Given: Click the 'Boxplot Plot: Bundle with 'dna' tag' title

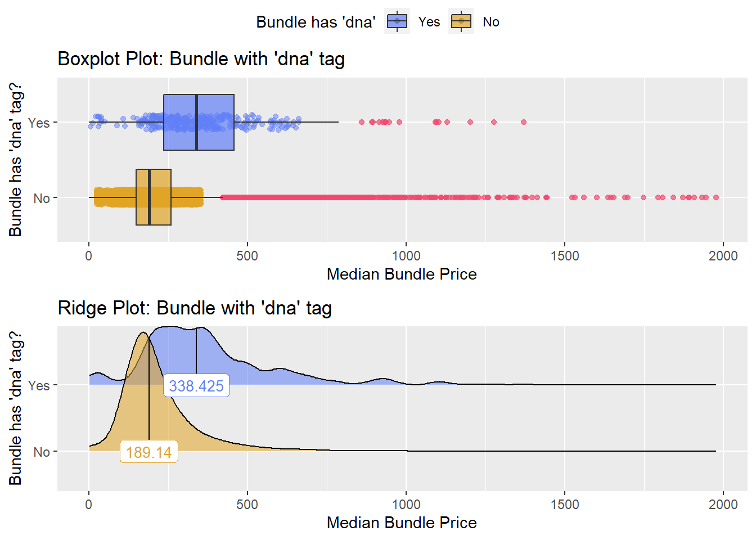Looking at the screenshot, I should [x=201, y=59].
